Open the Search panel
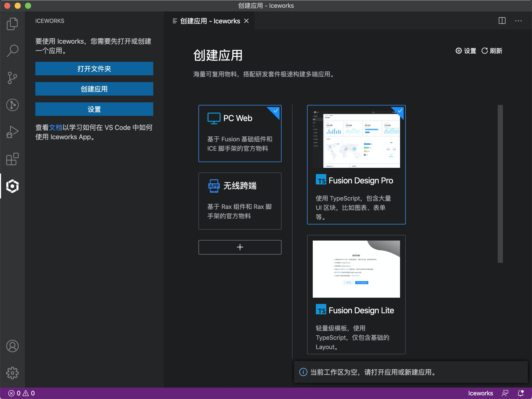The image size is (532, 399). (x=12, y=51)
